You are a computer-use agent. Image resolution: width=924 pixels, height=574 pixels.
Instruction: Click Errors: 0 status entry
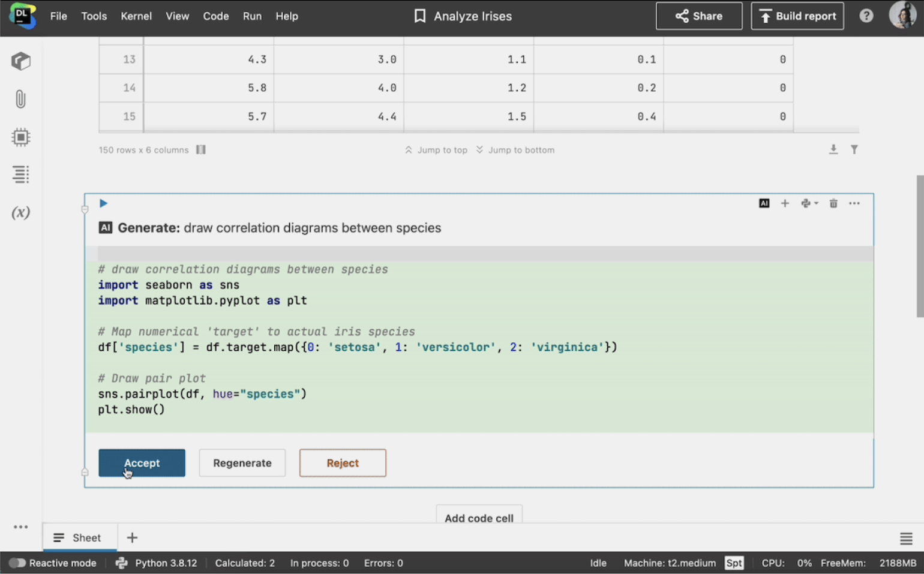pyautogui.click(x=383, y=563)
